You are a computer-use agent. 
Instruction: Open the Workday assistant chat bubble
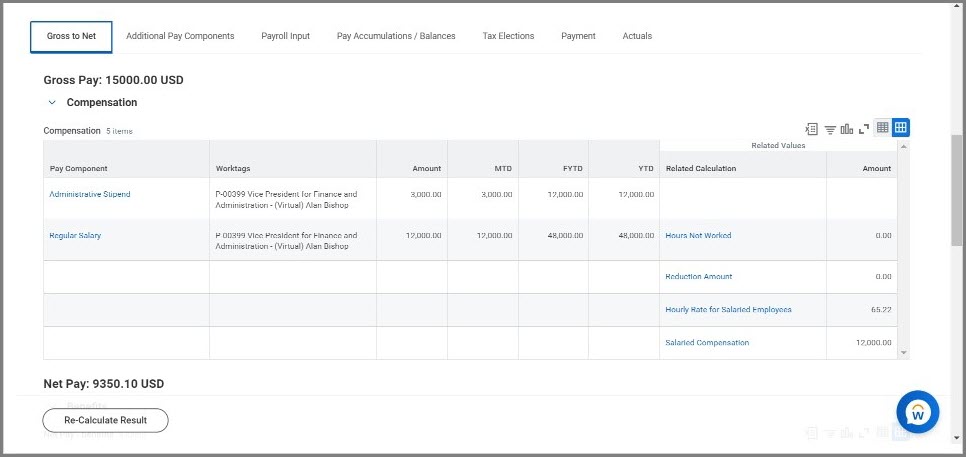click(x=917, y=412)
